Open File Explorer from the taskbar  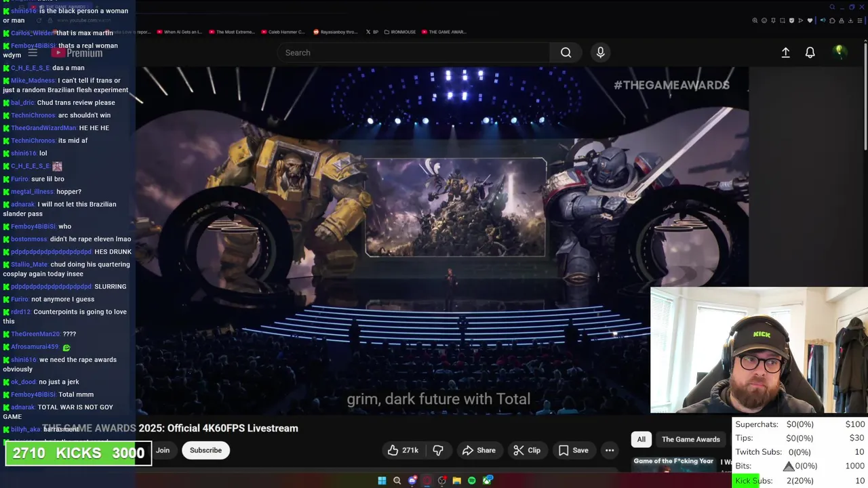(x=457, y=481)
